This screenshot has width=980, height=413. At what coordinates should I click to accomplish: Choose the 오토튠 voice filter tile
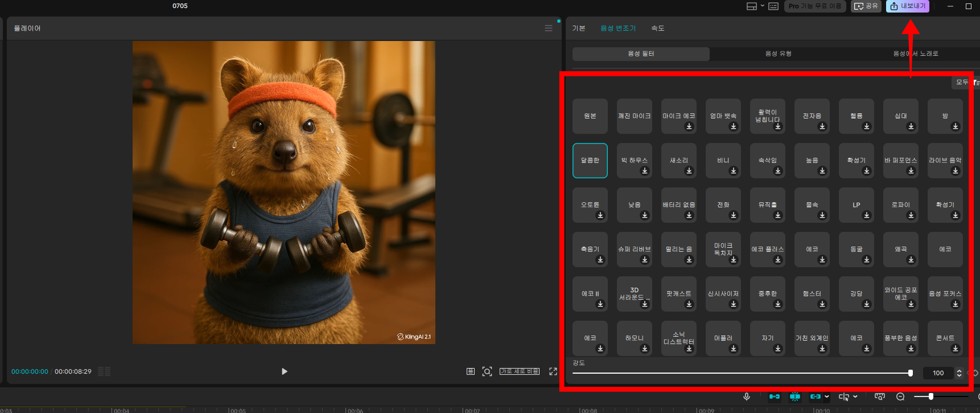tap(590, 205)
